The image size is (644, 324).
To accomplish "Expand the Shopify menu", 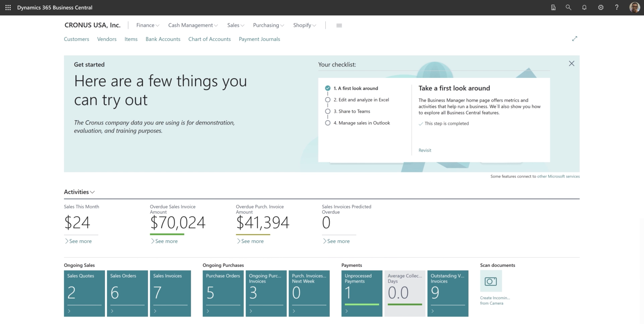I will click(x=305, y=25).
